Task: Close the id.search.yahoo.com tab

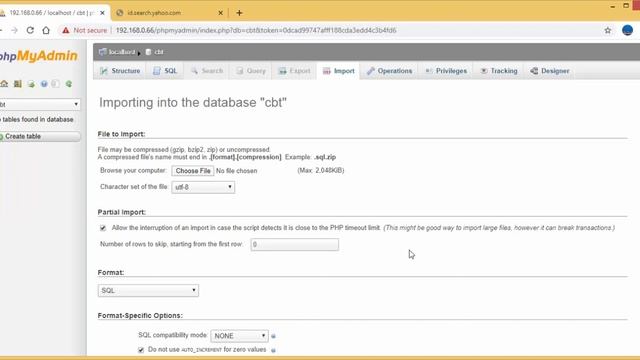Action: [220, 13]
